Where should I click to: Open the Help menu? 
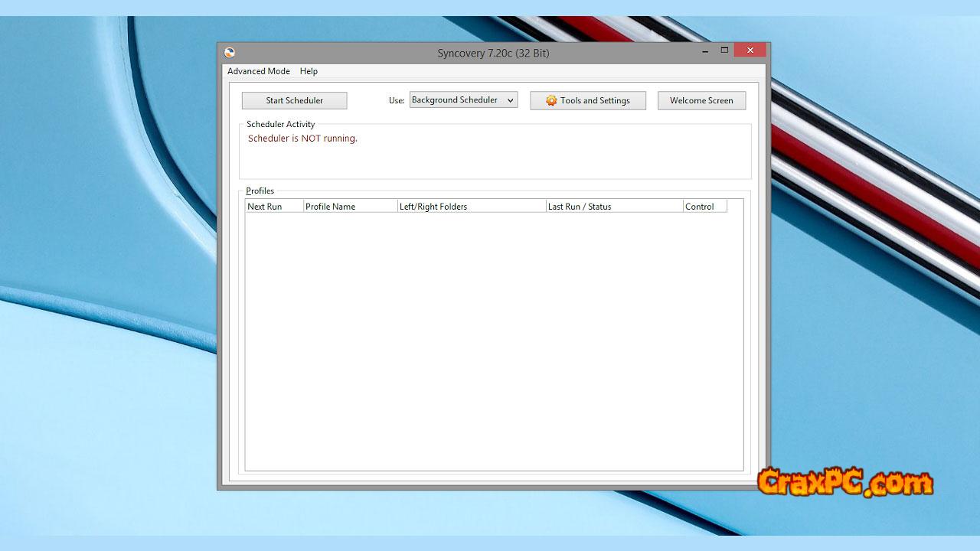click(x=309, y=71)
